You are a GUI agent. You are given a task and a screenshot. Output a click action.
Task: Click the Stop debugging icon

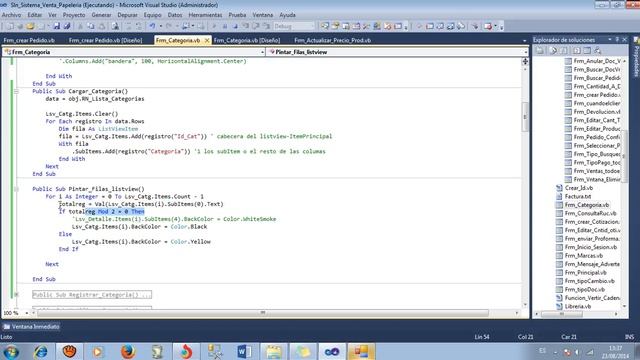tap(235, 26)
